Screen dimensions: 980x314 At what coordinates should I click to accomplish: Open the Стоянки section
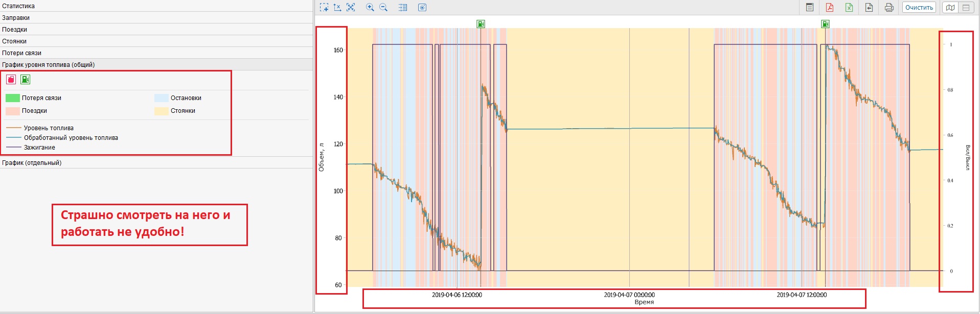click(14, 41)
